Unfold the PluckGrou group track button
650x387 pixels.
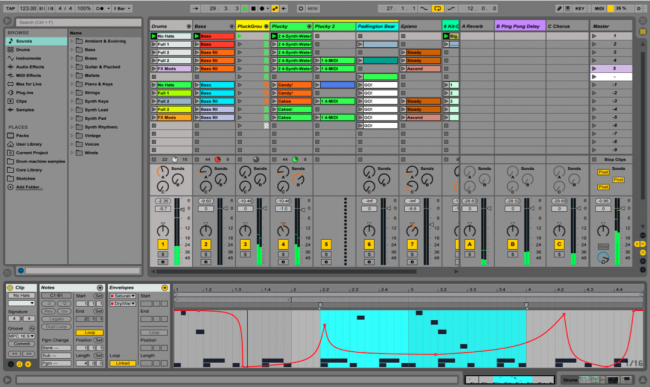(266, 27)
